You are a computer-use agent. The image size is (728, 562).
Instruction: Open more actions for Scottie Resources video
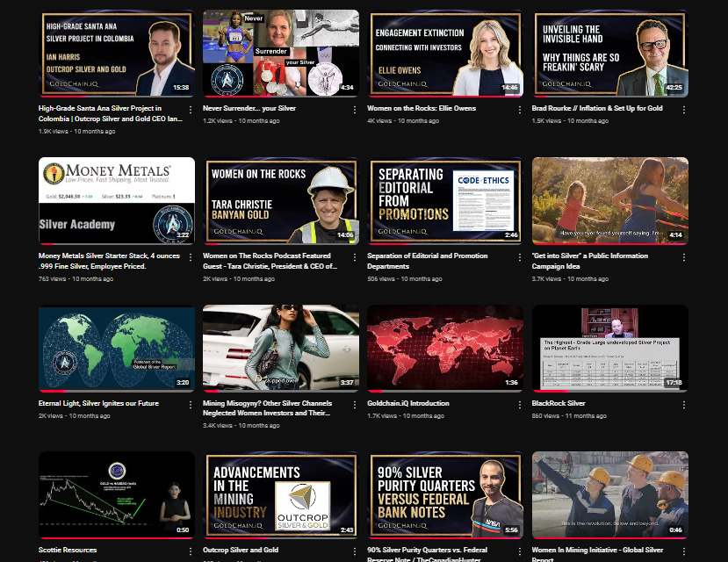click(x=191, y=551)
